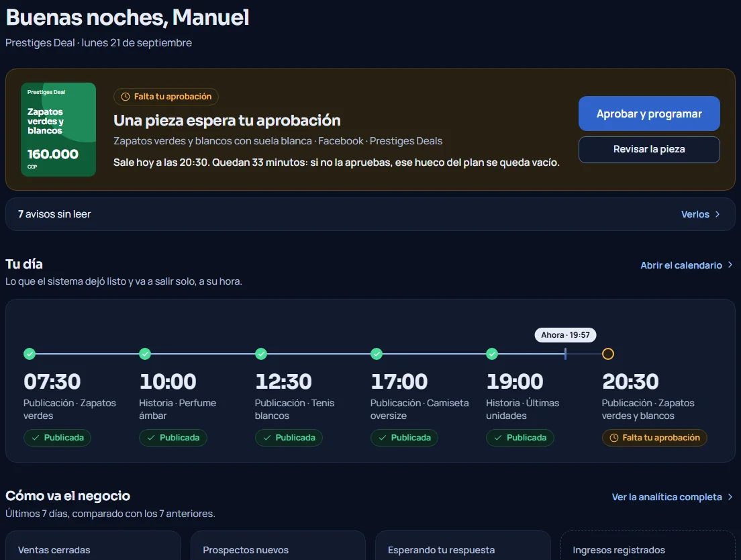Click the Publicada badge under Perfume ámbar
Viewport: 741px width, 560px height.
[x=173, y=438]
